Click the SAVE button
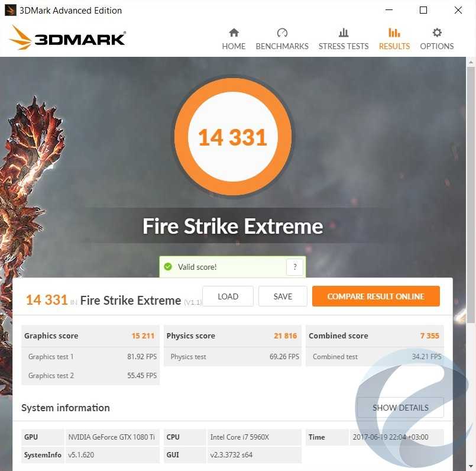Screen dimensions: 476x471 (x=283, y=296)
